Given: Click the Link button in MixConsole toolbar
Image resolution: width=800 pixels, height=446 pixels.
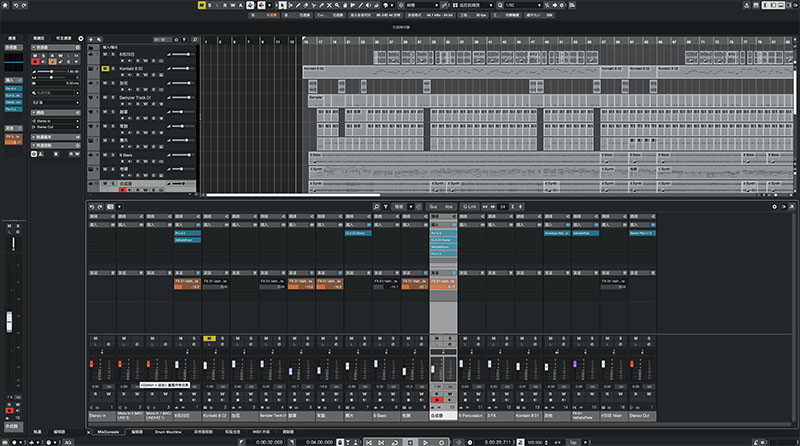Looking at the screenshot, I should (x=469, y=207).
